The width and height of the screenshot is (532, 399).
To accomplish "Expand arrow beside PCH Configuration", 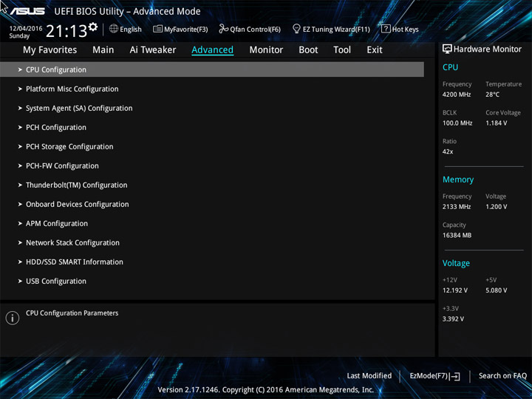I will [x=20, y=127].
